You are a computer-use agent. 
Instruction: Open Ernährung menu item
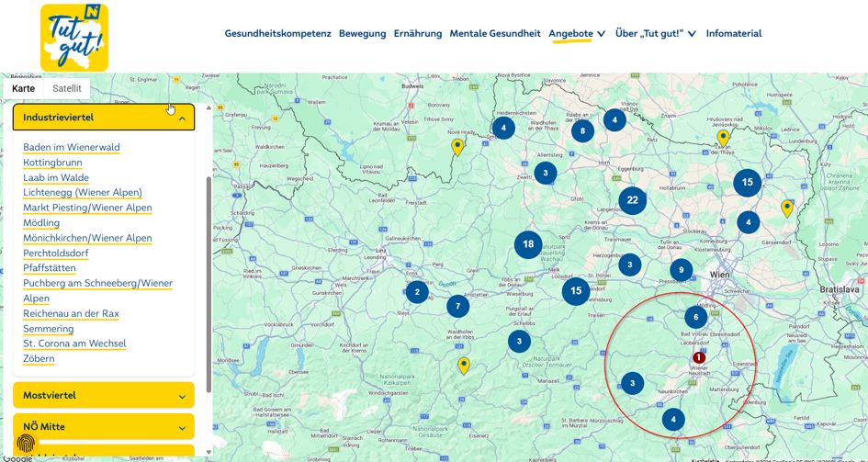point(418,33)
